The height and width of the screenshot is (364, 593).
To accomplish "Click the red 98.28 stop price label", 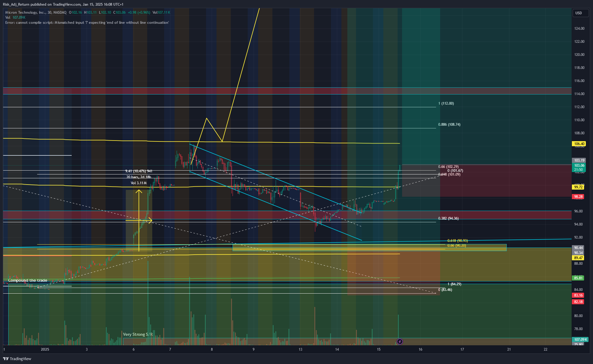I will pyautogui.click(x=578, y=197).
